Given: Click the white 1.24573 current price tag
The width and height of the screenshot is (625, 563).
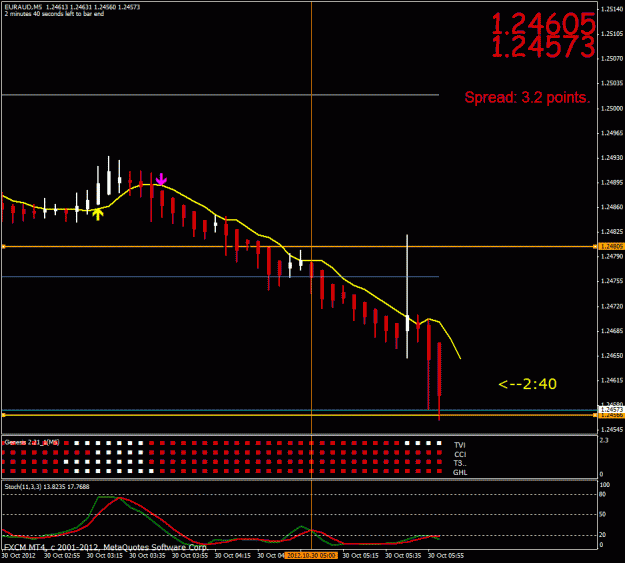Looking at the screenshot, I should click(x=612, y=409).
